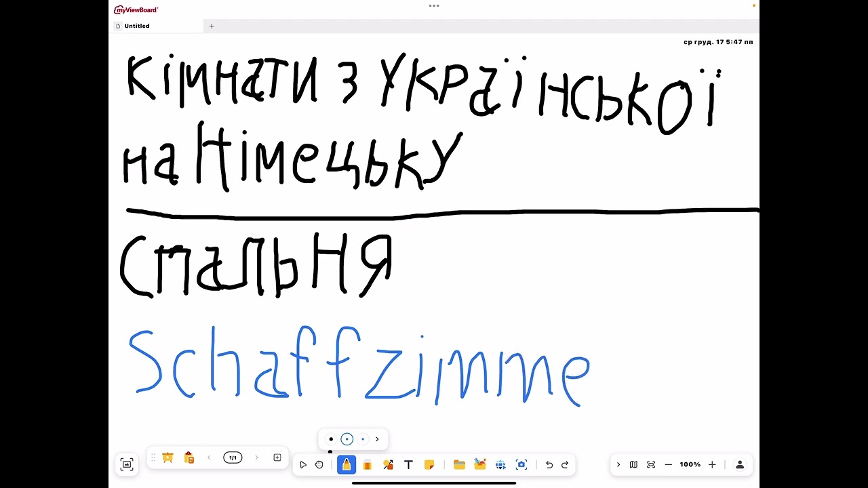Select the hand pan tool
Viewport: 868px width, 488px height.
319,465
